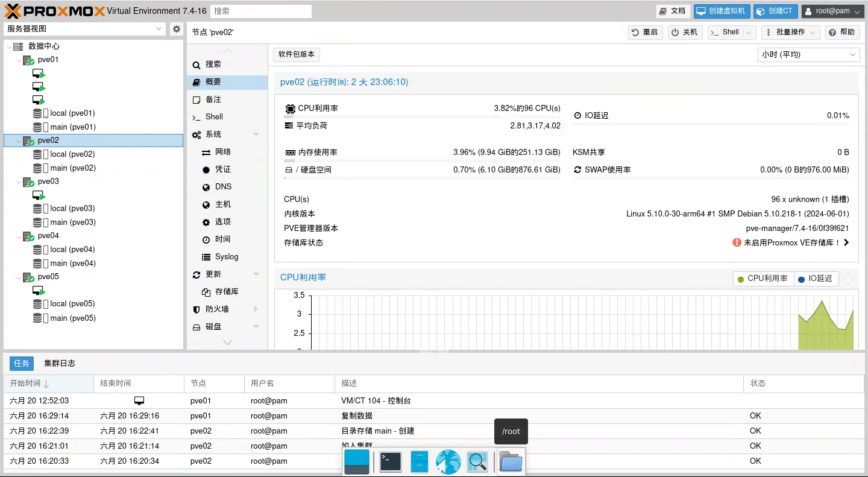The height and width of the screenshot is (477, 868).
Task: Select storage main (pve04)
Action: 73,264
